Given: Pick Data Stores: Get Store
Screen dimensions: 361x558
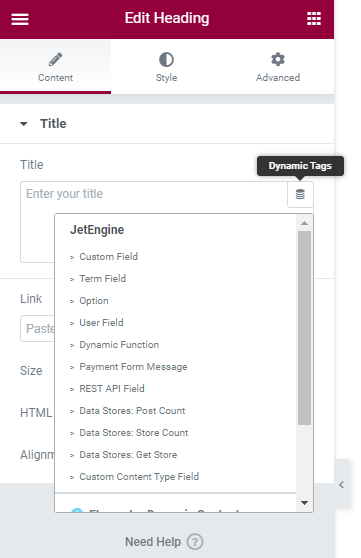Looking at the screenshot, I should click(128, 455).
